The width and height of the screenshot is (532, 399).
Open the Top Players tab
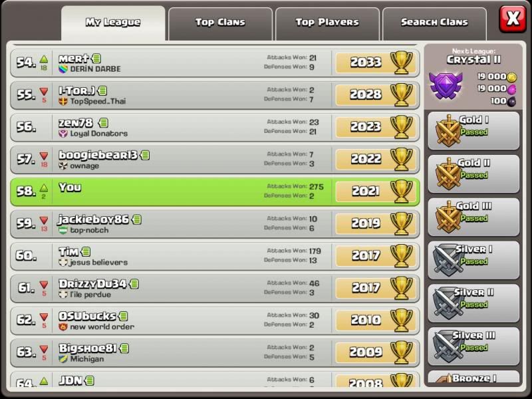point(327,24)
